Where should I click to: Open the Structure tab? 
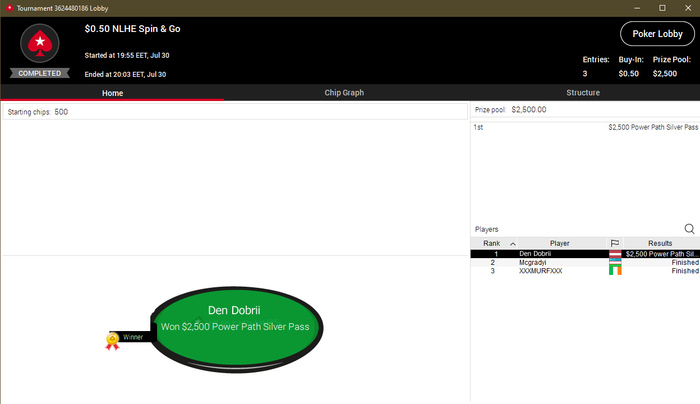coord(583,92)
